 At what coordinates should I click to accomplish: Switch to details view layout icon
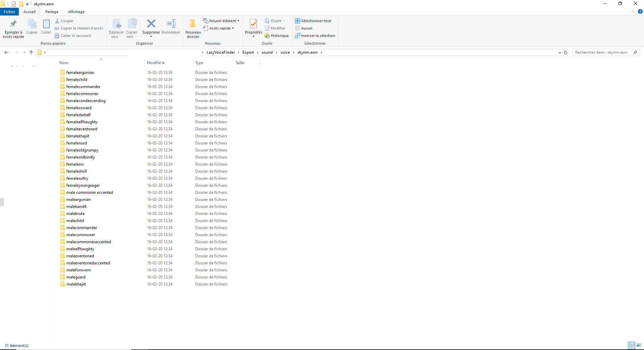point(632,345)
